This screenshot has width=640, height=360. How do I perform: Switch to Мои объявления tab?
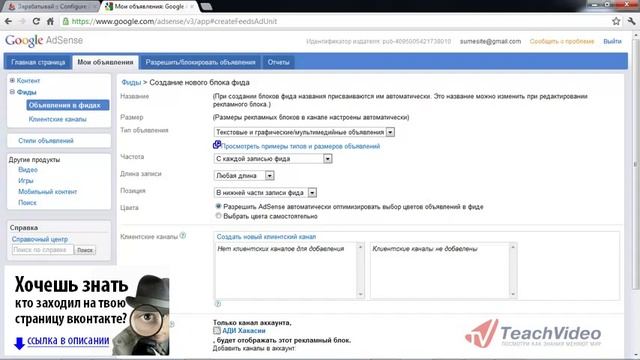tap(105, 62)
